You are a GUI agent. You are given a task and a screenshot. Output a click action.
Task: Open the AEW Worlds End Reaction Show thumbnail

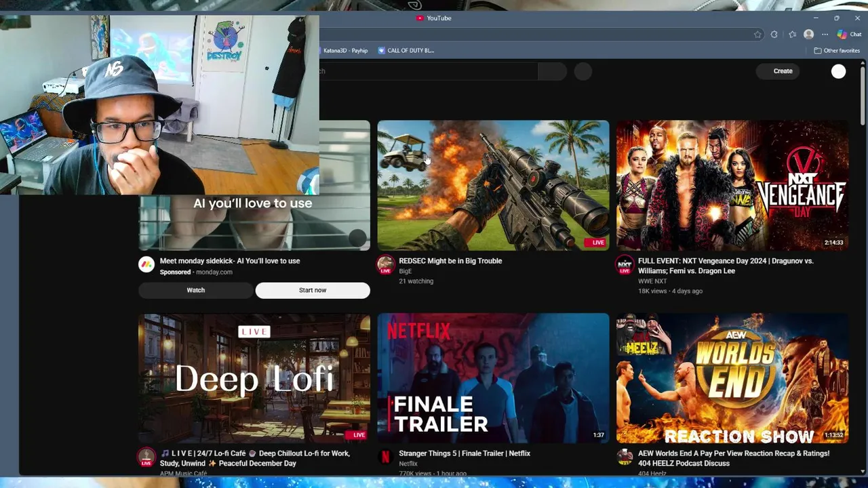point(732,378)
